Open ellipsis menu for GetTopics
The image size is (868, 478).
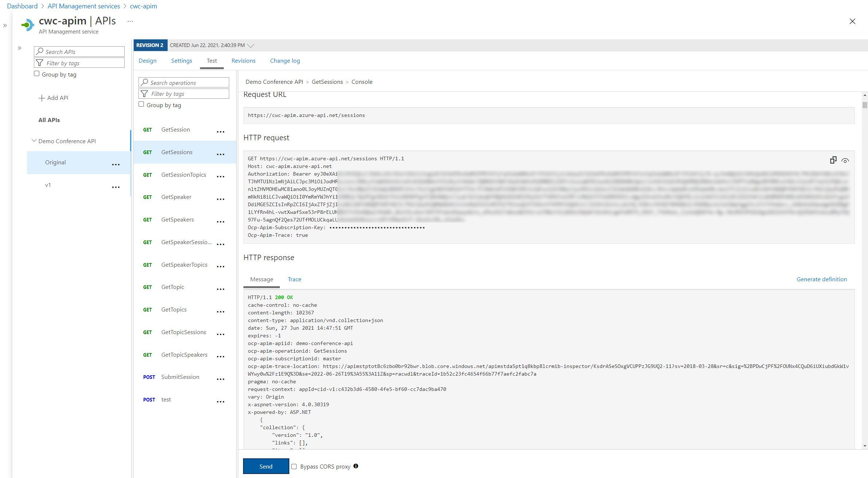(x=220, y=312)
